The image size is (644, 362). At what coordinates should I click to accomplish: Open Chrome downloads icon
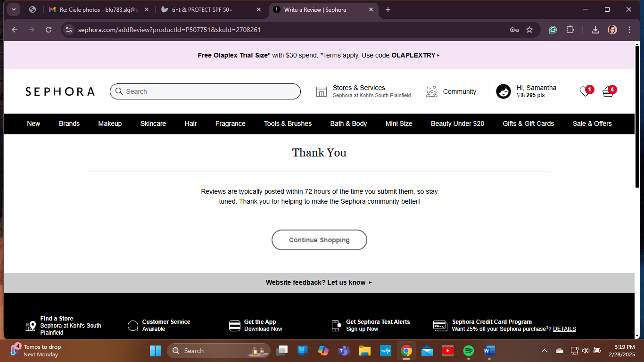click(x=595, y=30)
